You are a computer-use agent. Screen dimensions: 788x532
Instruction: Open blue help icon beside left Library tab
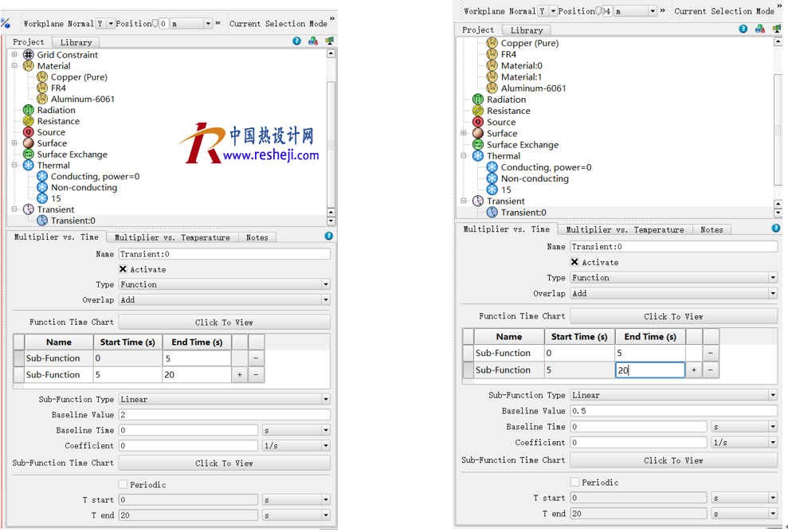[296, 41]
